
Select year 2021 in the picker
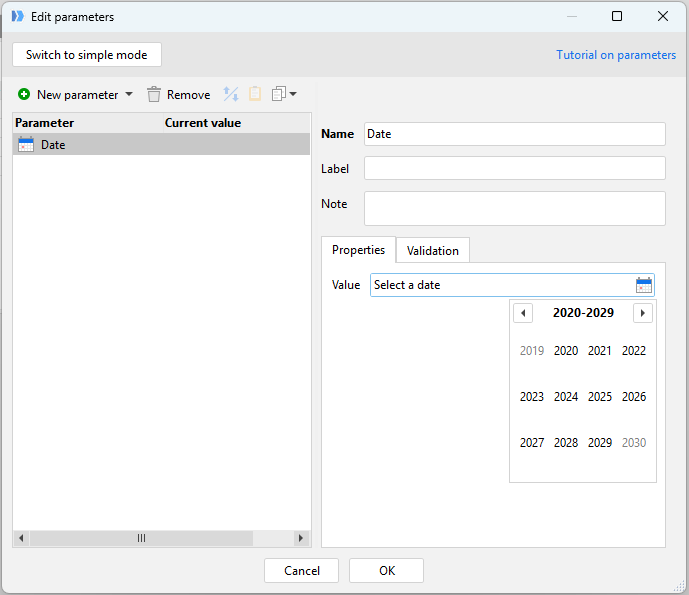(x=600, y=351)
